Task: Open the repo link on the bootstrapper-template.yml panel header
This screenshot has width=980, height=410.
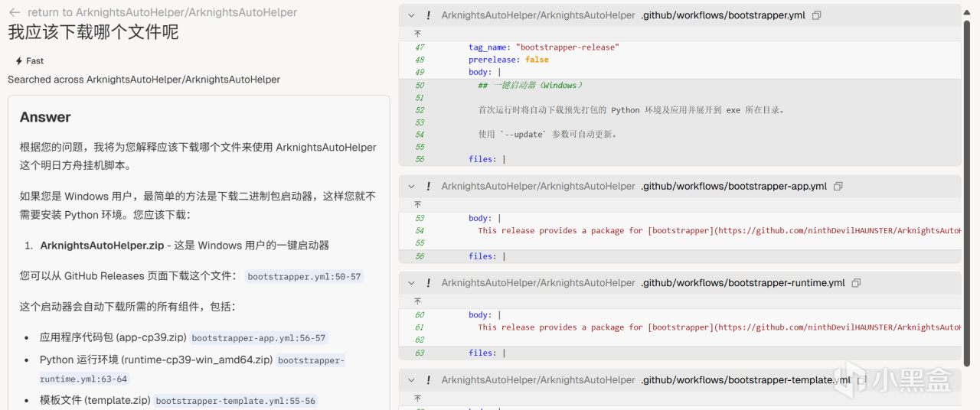Action: (538, 379)
